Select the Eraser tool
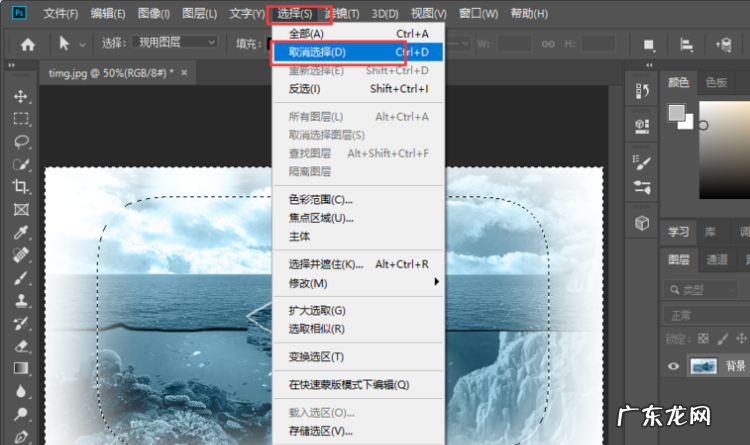 (x=21, y=345)
